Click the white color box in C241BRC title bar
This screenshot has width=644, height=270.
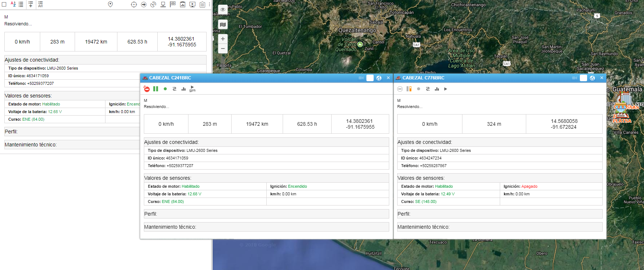(370, 78)
